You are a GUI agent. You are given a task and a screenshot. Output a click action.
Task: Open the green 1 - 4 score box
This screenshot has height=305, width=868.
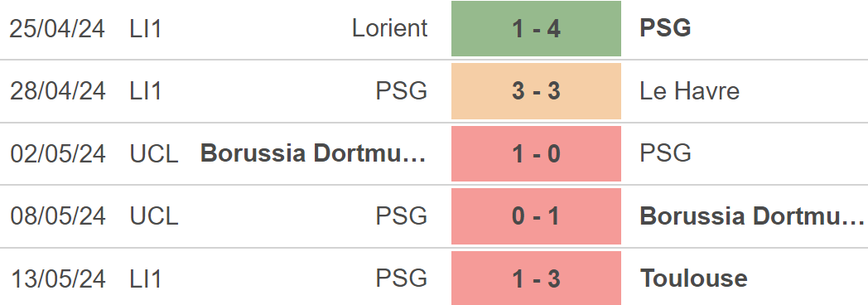(x=536, y=28)
